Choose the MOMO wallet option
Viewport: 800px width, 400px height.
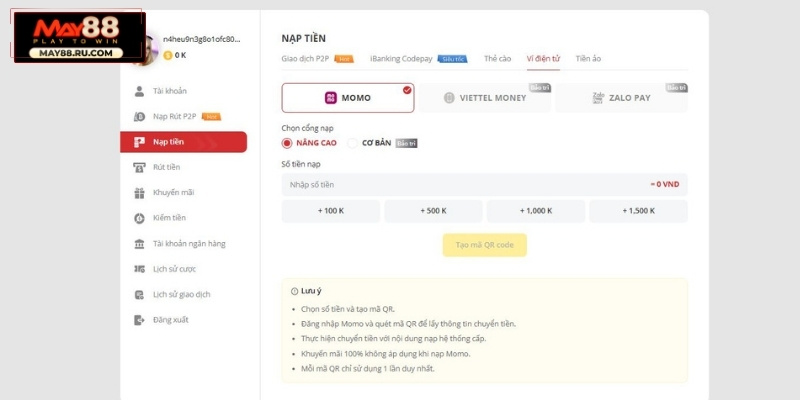(347, 98)
